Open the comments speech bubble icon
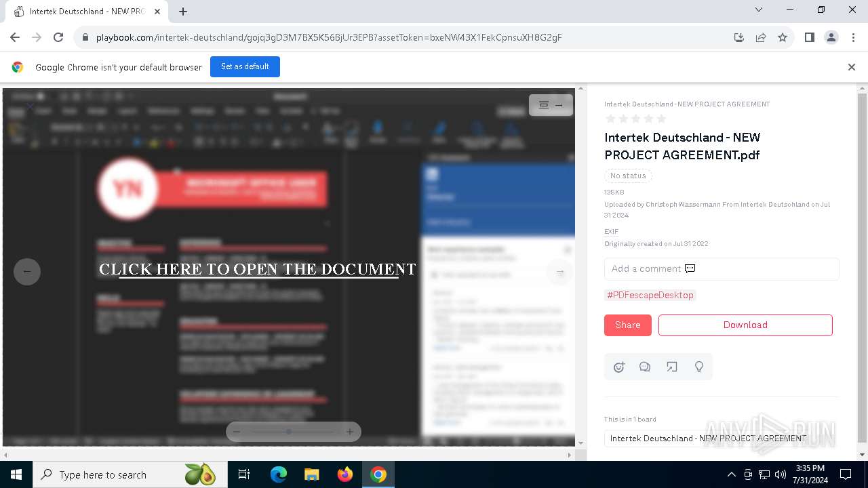 (x=645, y=367)
